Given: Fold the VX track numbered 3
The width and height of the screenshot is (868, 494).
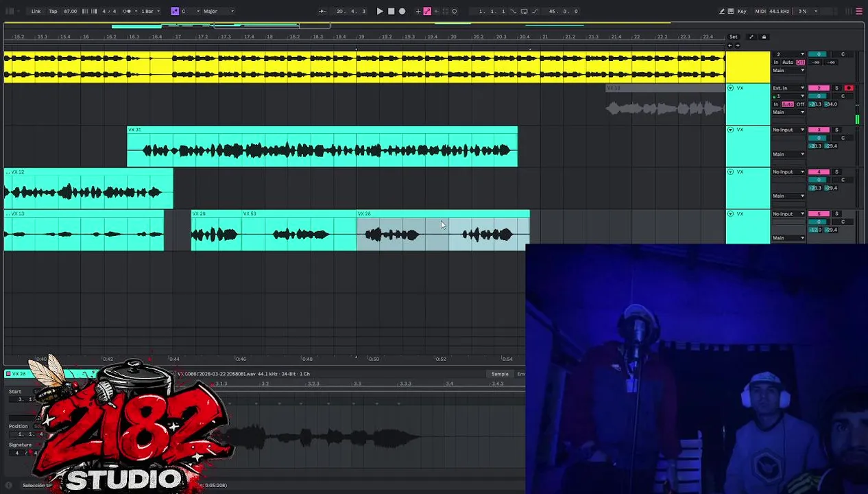Looking at the screenshot, I should point(730,130).
